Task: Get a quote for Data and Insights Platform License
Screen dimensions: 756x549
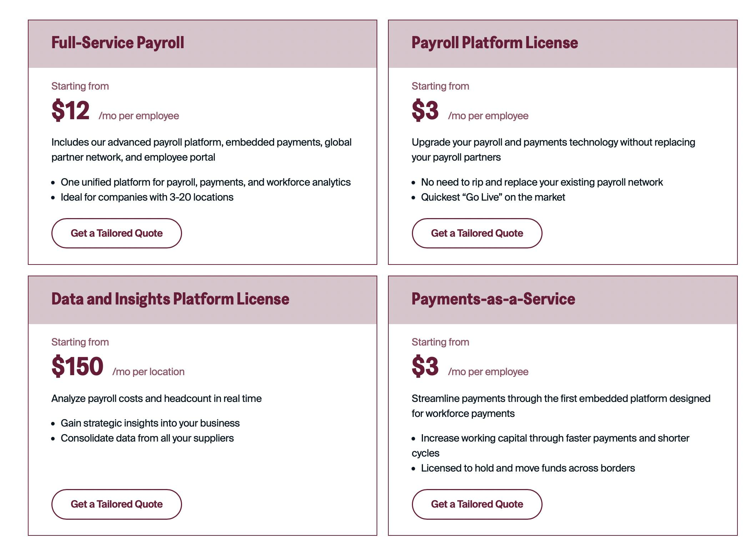Action: (116, 504)
